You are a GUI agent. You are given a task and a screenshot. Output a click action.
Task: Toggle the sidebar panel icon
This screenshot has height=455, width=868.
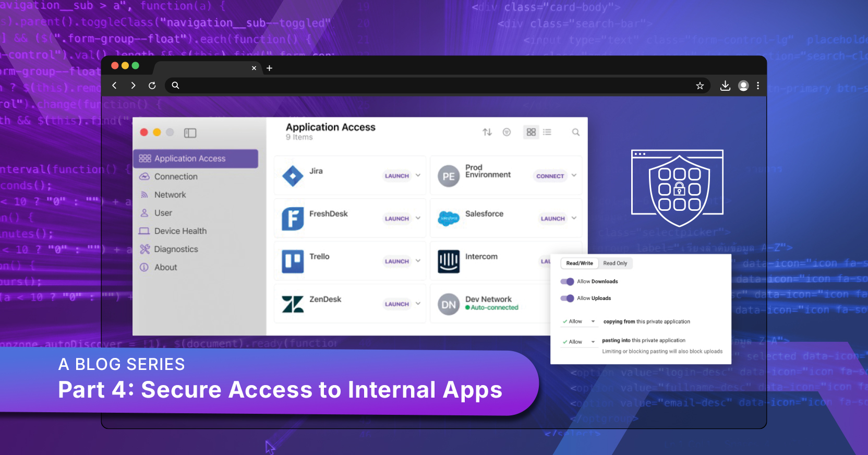click(x=190, y=133)
